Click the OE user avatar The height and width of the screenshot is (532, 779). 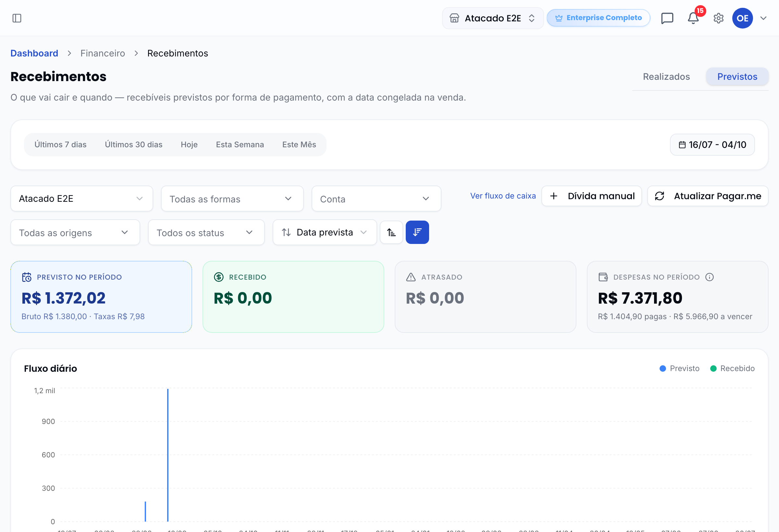[x=742, y=18]
